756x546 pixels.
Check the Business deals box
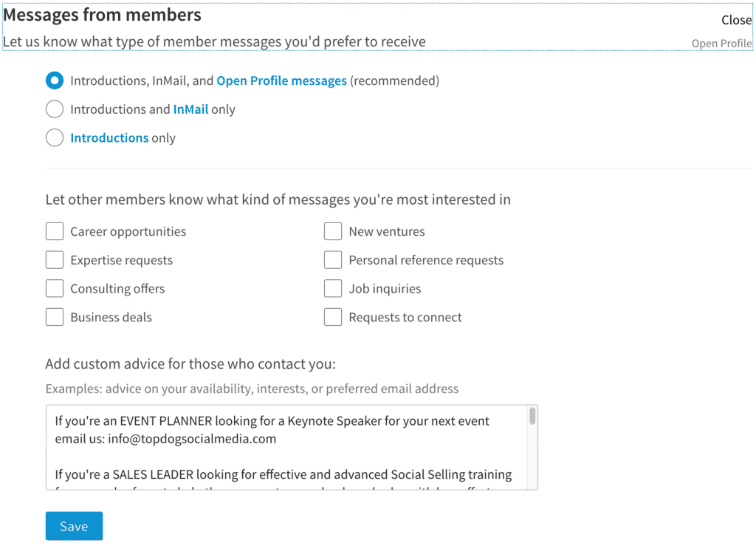tap(55, 316)
